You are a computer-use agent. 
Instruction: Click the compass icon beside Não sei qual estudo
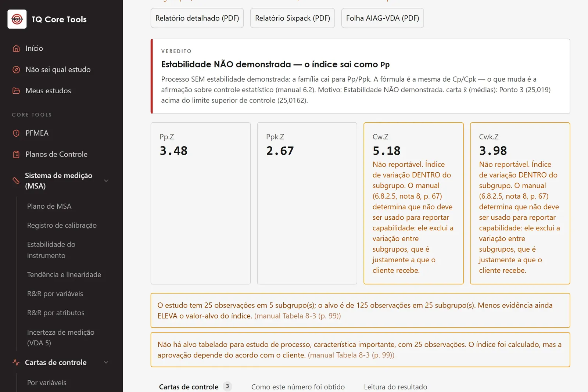click(x=16, y=70)
